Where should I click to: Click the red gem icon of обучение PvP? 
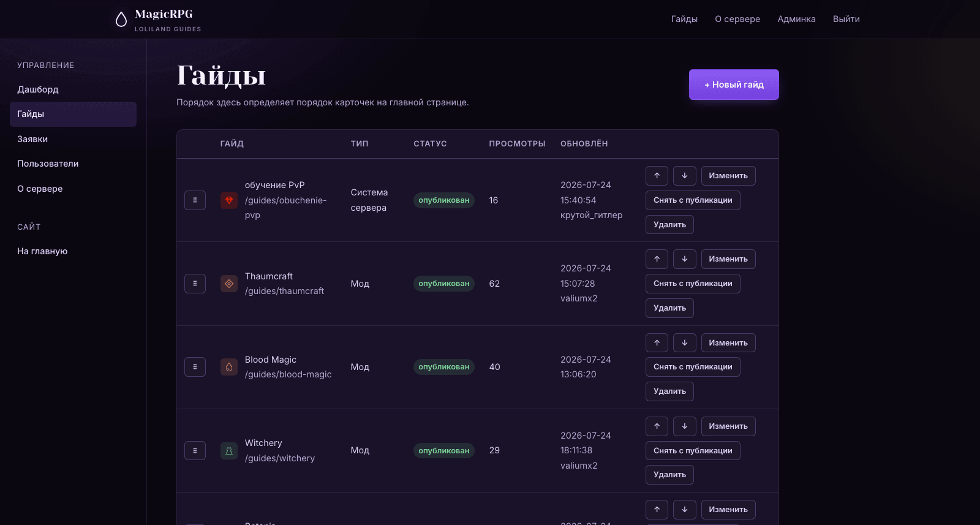point(229,200)
